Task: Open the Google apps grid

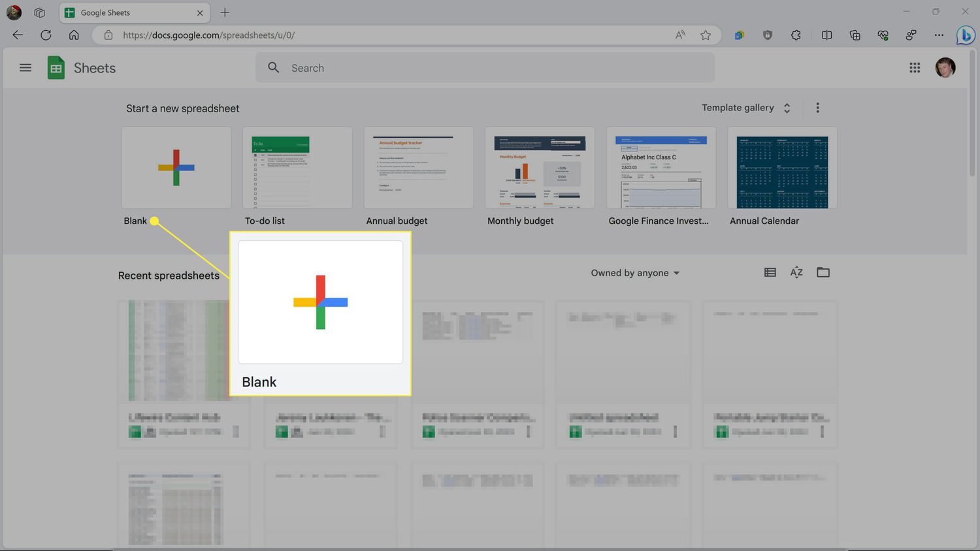Action: click(x=915, y=68)
